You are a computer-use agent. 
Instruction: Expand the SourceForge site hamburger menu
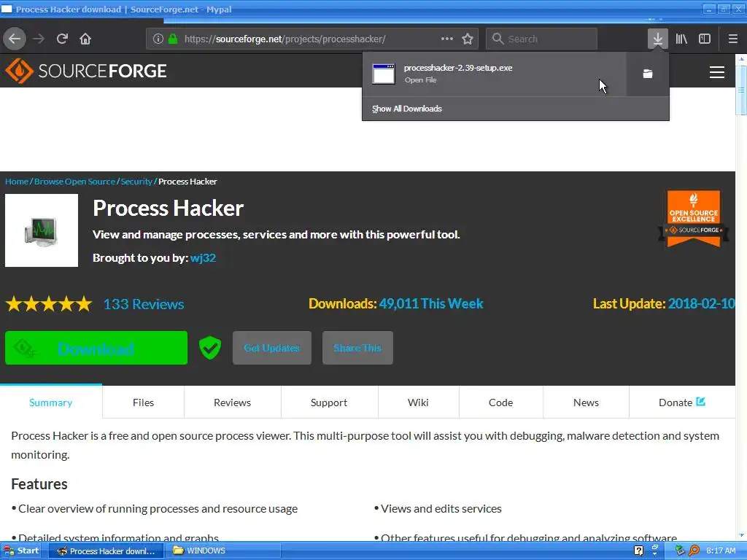pyautogui.click(x=717, y=72)
